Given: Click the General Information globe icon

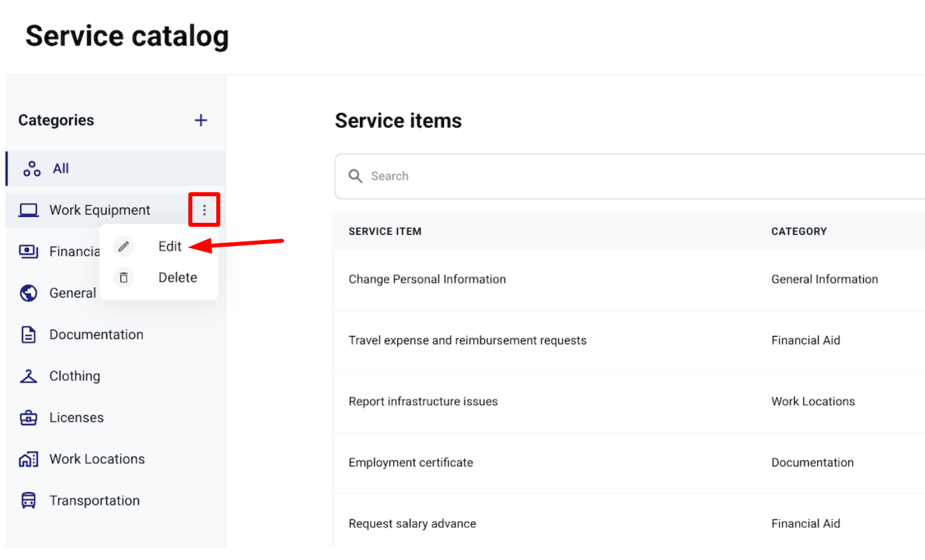Looking at the screenshot, I should pyautogui.click(x=29, y=293).
